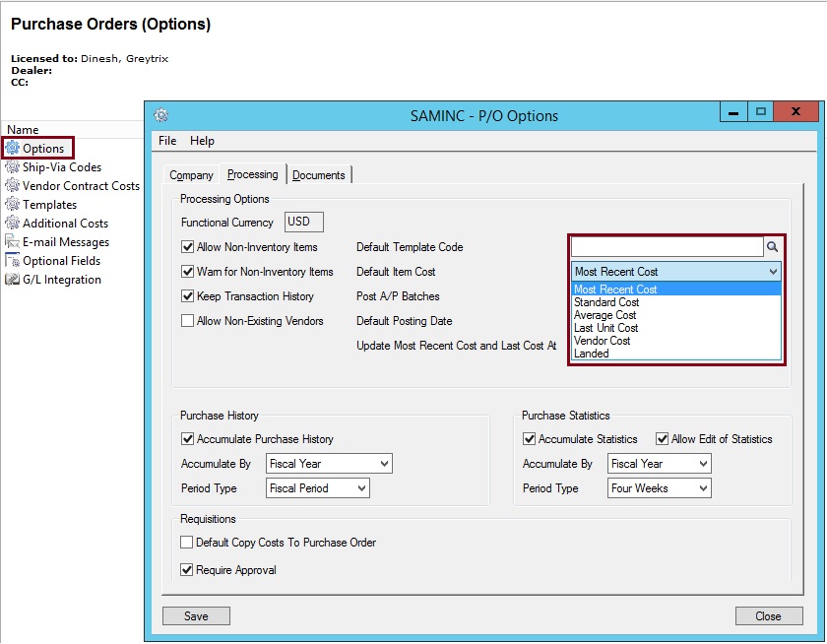The height and width of the screenshot is (644, 827).
Task: Open Vendor Contract Costs icon
Action: [12, 186]
